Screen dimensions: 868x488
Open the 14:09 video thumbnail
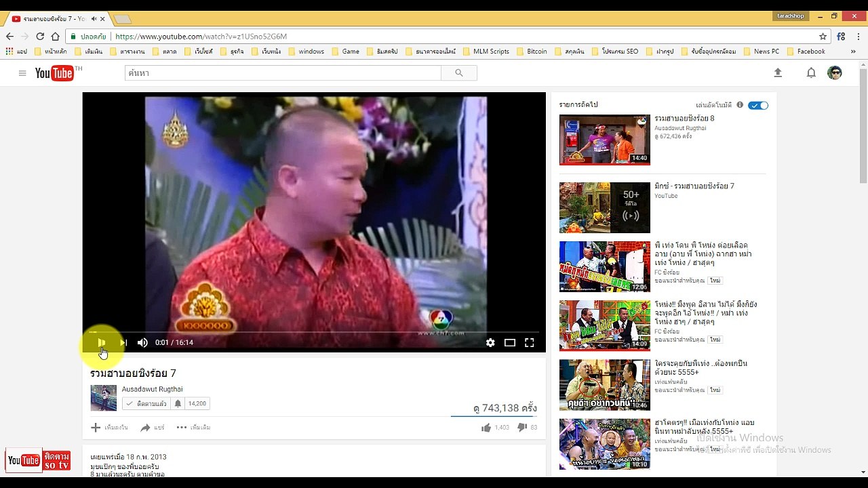click(605, 325)
